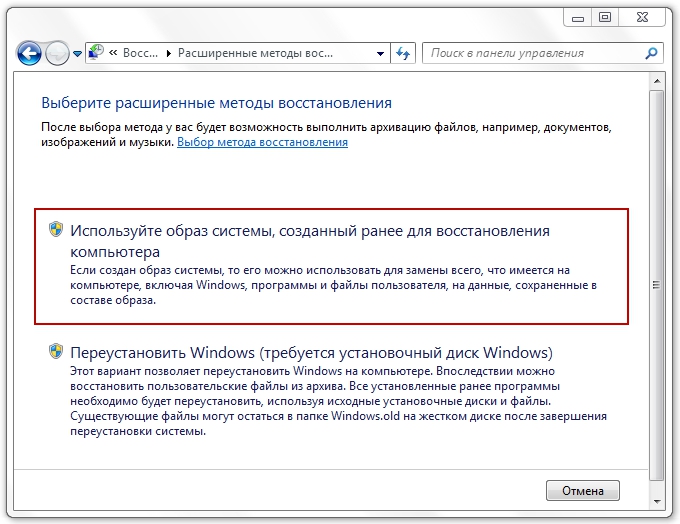Image resolution: width=680 pixels, height=524 pixels.
Task: Minimize the recovery window
Action: pos(578,18)
